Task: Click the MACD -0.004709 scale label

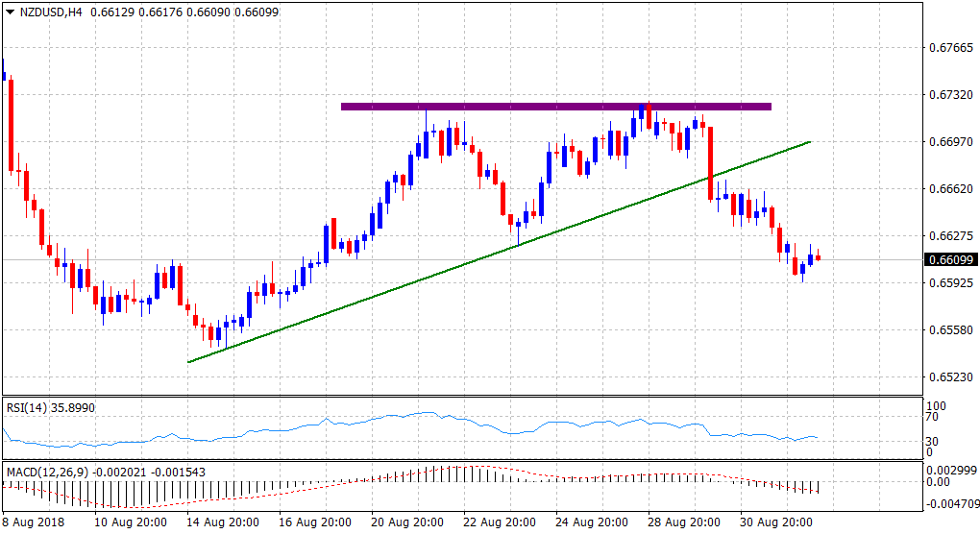Action: coord(951,500)
